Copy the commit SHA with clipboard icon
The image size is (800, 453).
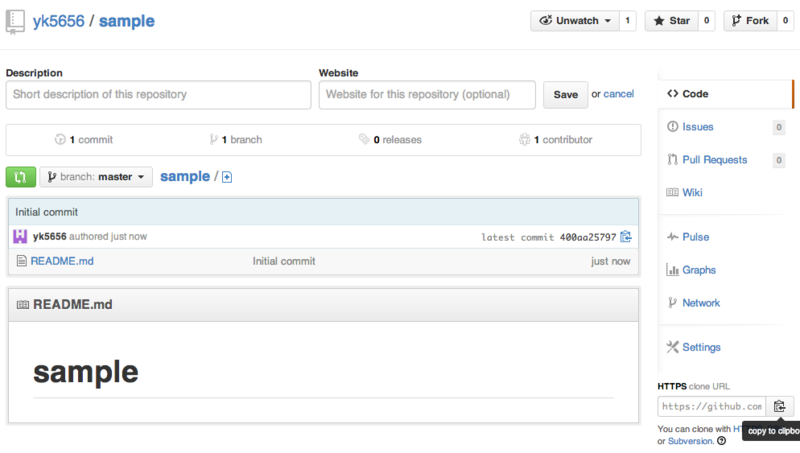click(626, 237)
